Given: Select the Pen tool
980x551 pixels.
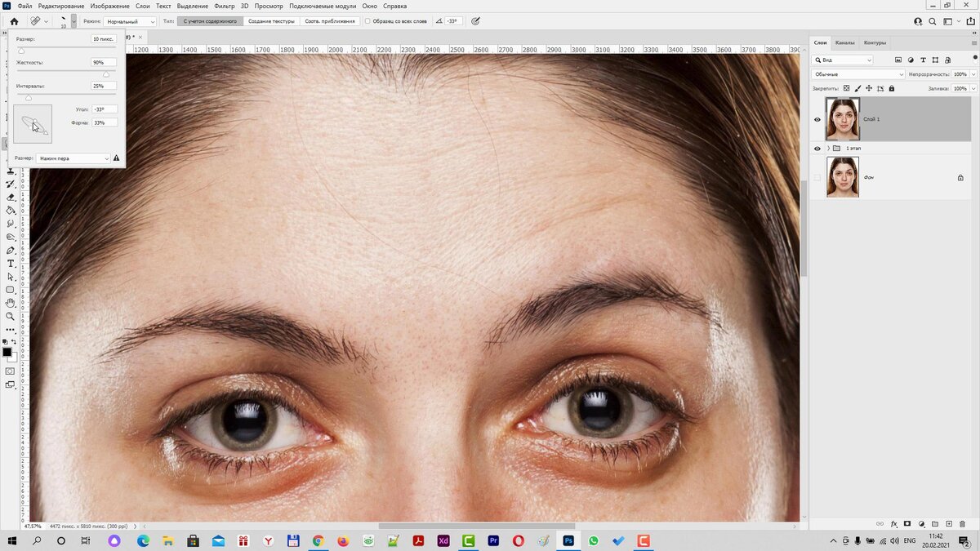Looking at the screenshot, I should point(11,251).
